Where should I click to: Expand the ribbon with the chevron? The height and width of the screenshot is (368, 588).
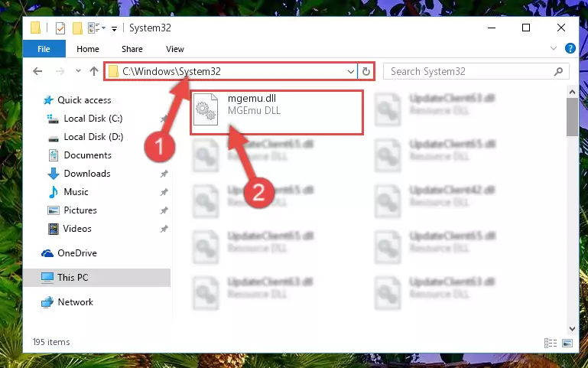[554, 48]
